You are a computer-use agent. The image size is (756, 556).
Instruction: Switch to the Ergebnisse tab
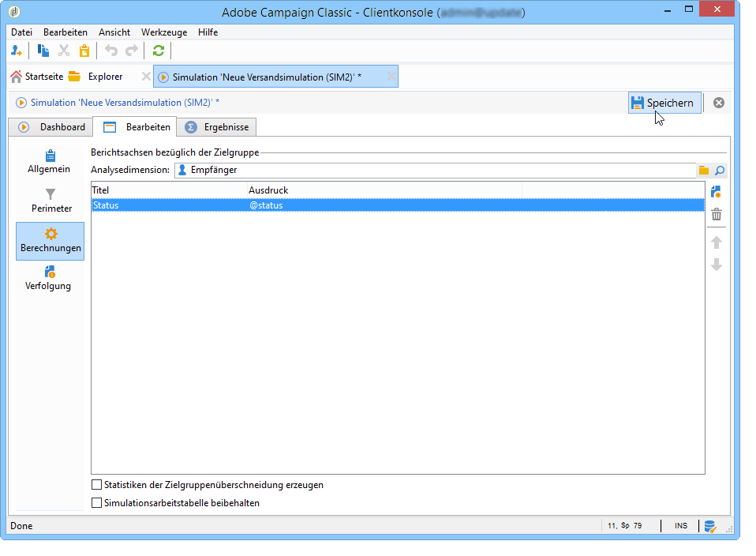point(216,127)
